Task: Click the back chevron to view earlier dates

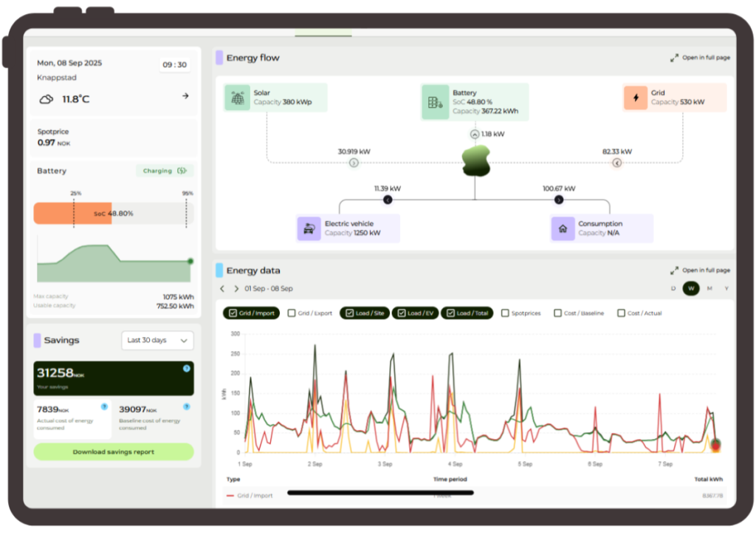Action: tap(221, 288)
